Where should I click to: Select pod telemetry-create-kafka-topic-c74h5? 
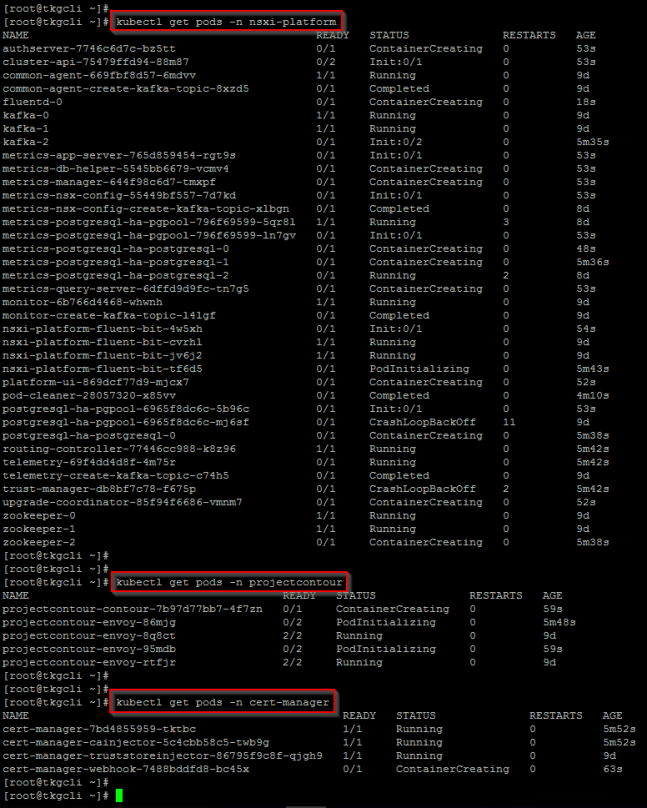(x=116, y=476)
